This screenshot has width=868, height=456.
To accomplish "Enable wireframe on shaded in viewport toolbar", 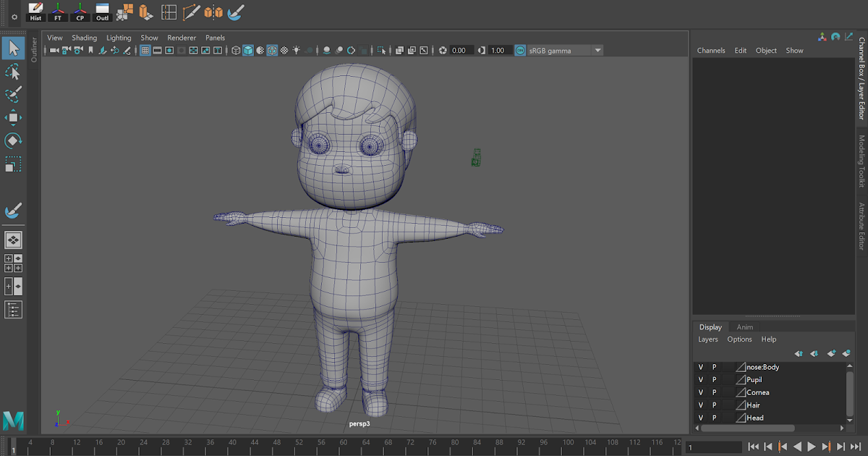I will pyautogui.click(x=271, y=51).
